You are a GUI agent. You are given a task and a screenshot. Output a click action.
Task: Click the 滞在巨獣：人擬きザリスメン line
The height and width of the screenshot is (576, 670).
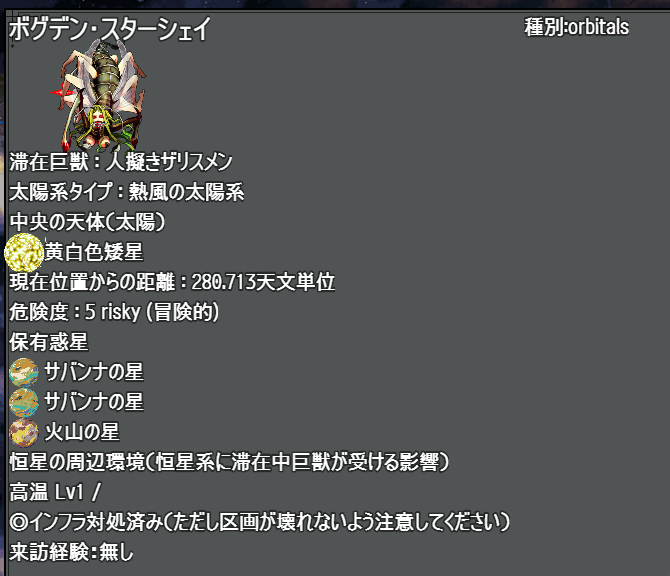(x=120, y=162)
